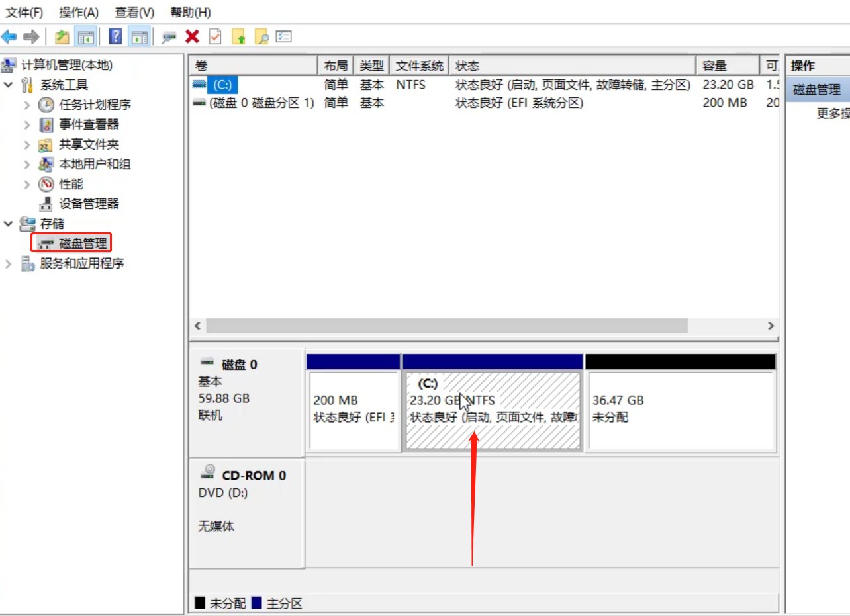The height and width of the screenshot is (616, 850).
Task: Sort by the 状态 column header
Action: point(573,66)
